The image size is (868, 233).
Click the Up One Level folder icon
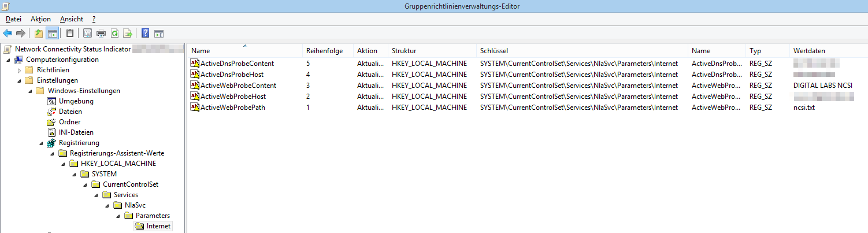coord(39,33)
